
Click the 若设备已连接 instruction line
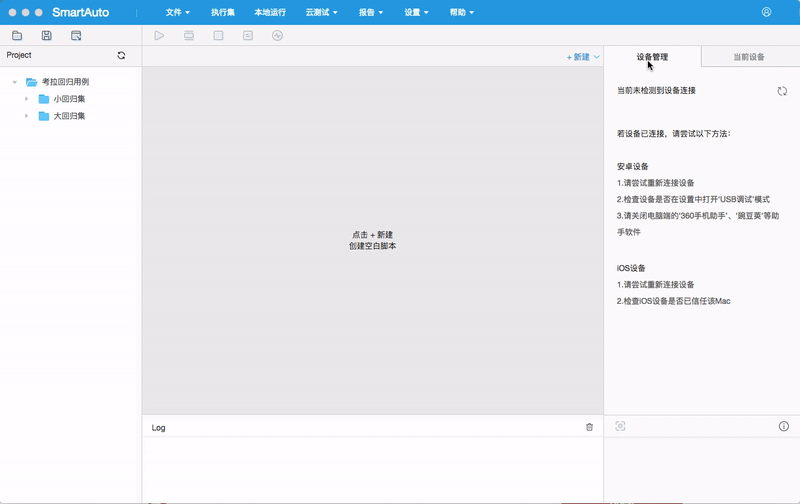(673, 134)
